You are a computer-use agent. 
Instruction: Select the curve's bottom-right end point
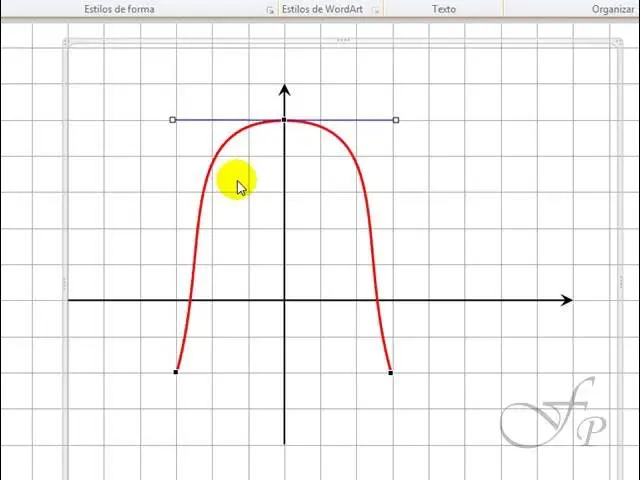(391, 373)
